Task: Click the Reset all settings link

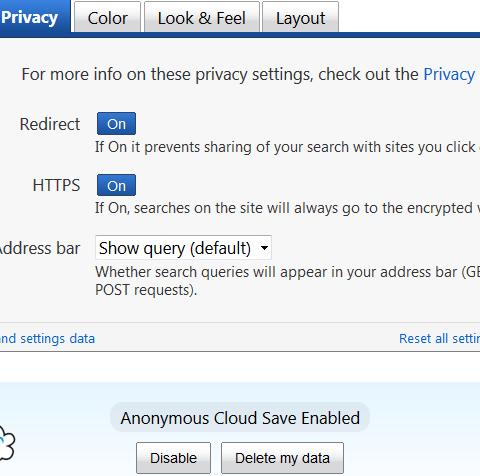Action: 439,339
